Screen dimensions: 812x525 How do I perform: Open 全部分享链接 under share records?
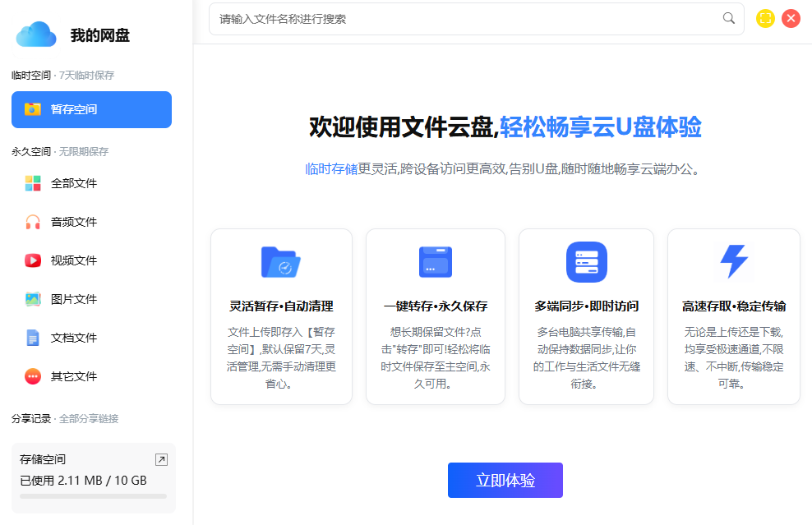(89, 418)
